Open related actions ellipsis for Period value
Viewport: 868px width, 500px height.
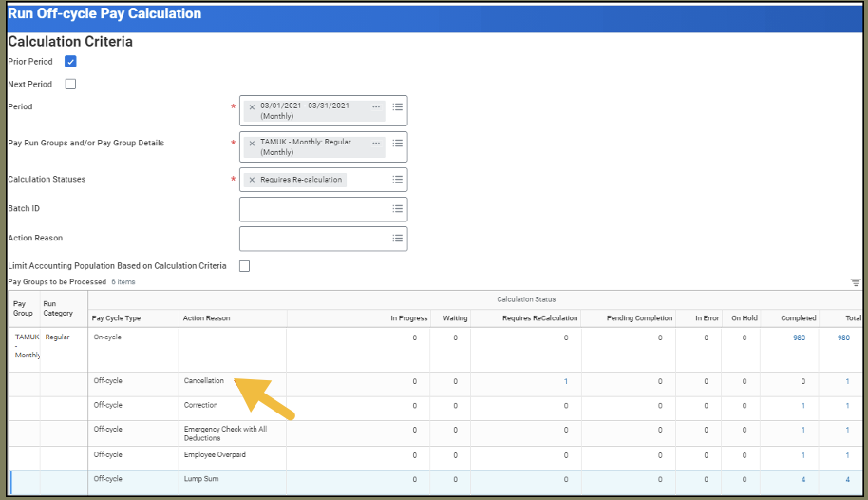tap(376, 107)
